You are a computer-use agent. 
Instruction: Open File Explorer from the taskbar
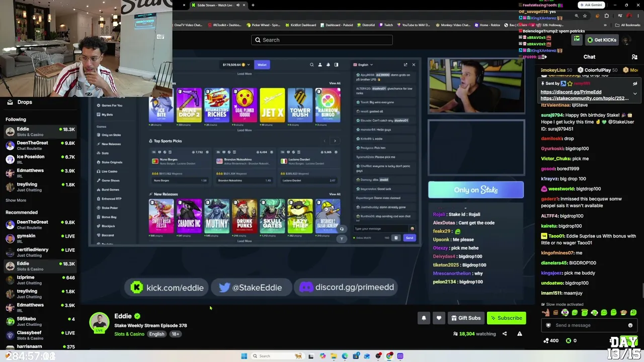(x=334, y=356)
